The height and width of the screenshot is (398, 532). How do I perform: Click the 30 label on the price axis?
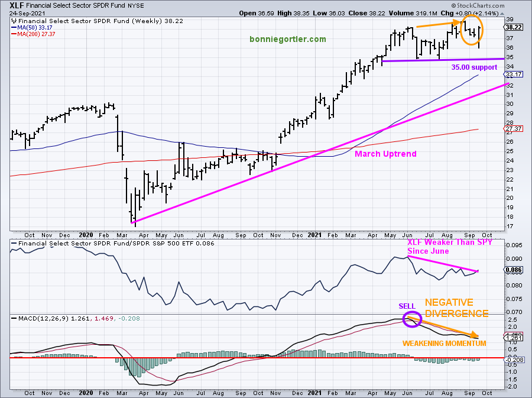click(x=510, y=104)
